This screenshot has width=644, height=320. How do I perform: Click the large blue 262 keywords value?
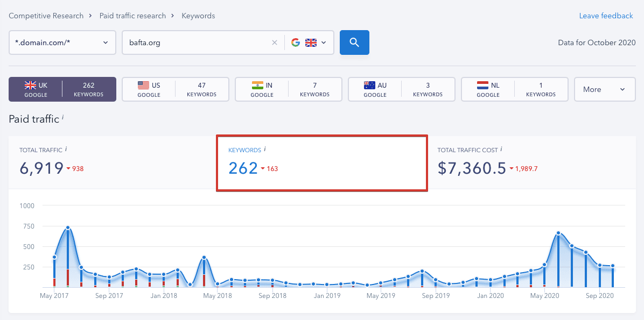coord(243,168)
